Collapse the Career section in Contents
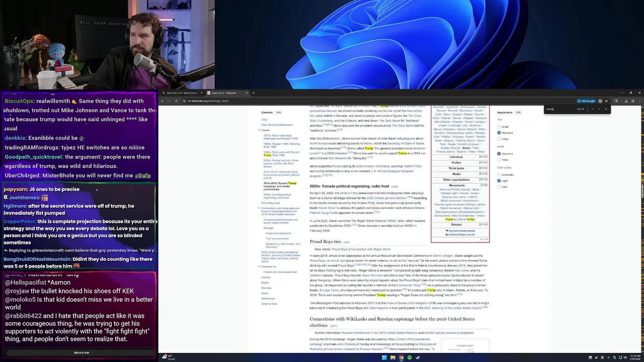This screenshot has width=644, height=362. tap(259, 130)
